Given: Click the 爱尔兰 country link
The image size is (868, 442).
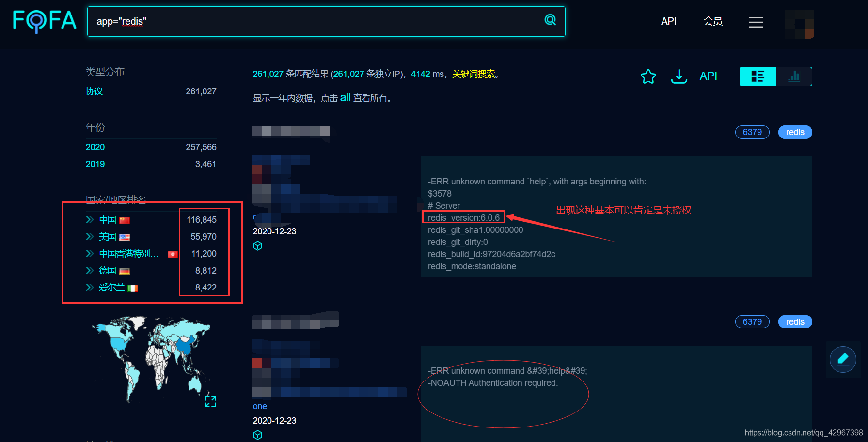Looking at the screenshot, I should pyautogui.click(x=112, y=288).
